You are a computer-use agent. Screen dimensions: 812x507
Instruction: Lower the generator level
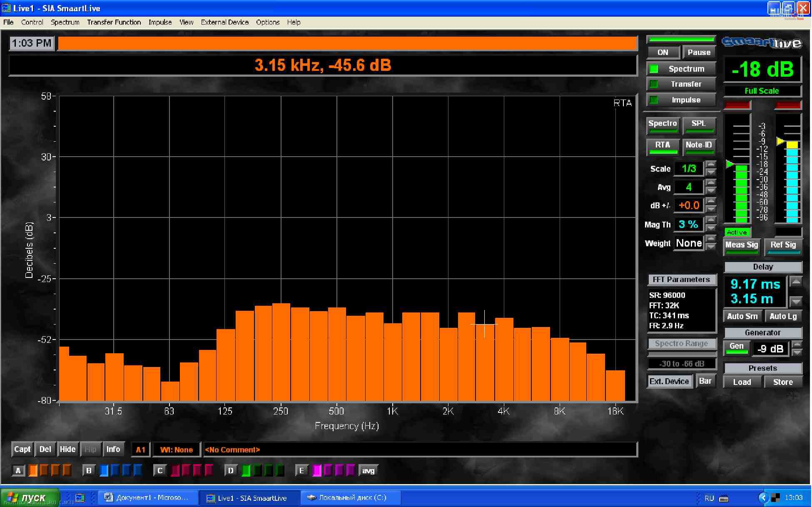pos(797,352)
